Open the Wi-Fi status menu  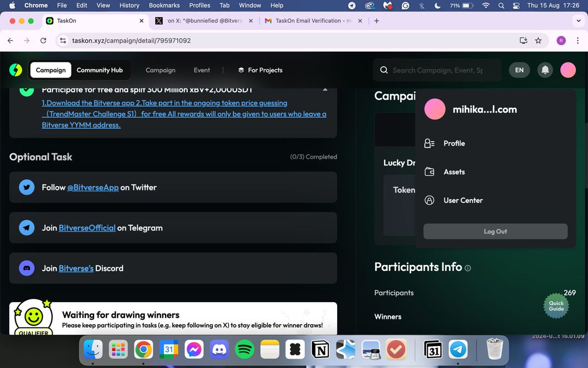click(486, 5)
